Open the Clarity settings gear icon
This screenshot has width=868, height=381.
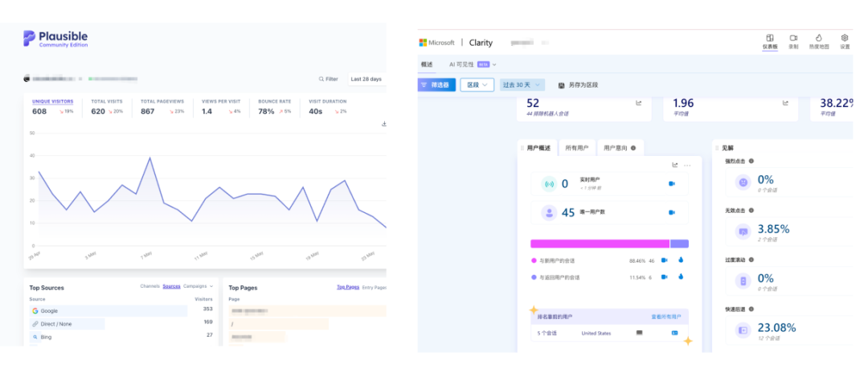pos(845,38)
